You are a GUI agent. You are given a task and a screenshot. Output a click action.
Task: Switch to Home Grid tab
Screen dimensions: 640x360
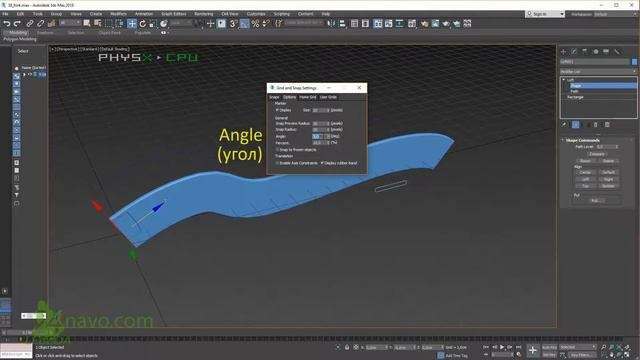coord(308,97)
